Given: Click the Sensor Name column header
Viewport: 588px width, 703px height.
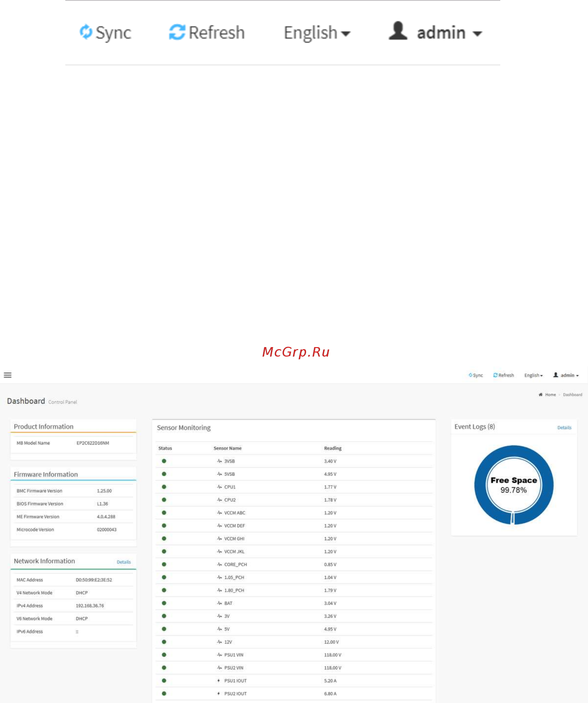Looking at the screenshot, I should (x=228, y=448).
